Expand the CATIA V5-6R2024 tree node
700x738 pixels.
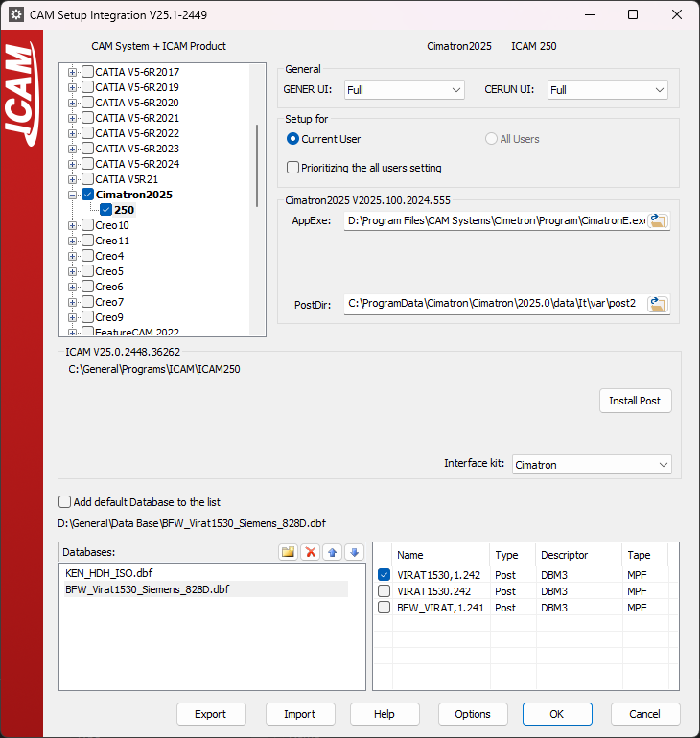[x=72, y=164]
